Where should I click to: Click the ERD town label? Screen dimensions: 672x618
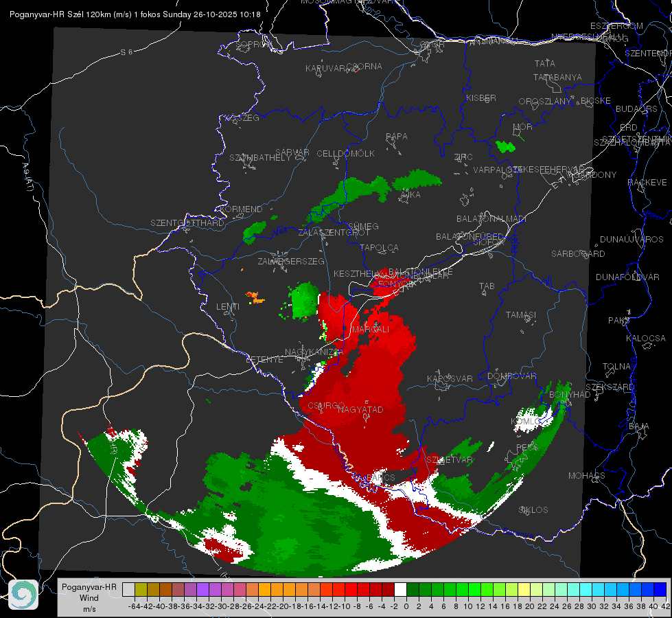(629, 127)
